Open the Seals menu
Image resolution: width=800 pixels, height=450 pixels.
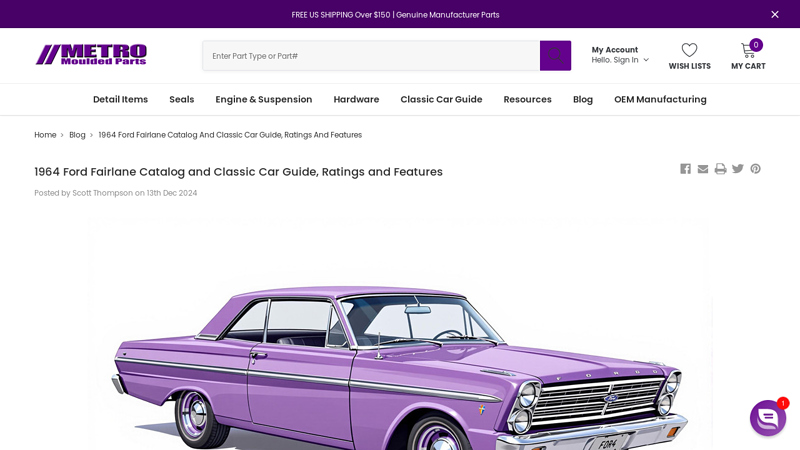(182, 99)
